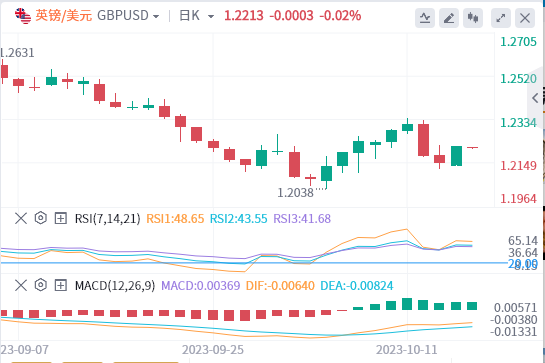Add an indicator via the RSI plus icon

(60, 218)
